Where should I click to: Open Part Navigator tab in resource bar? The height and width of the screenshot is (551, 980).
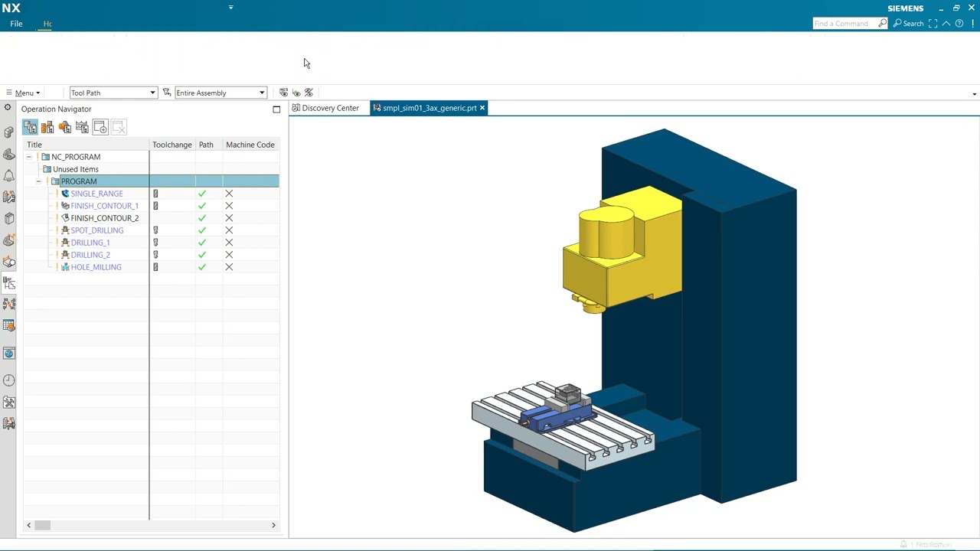(x=9, y=218)
